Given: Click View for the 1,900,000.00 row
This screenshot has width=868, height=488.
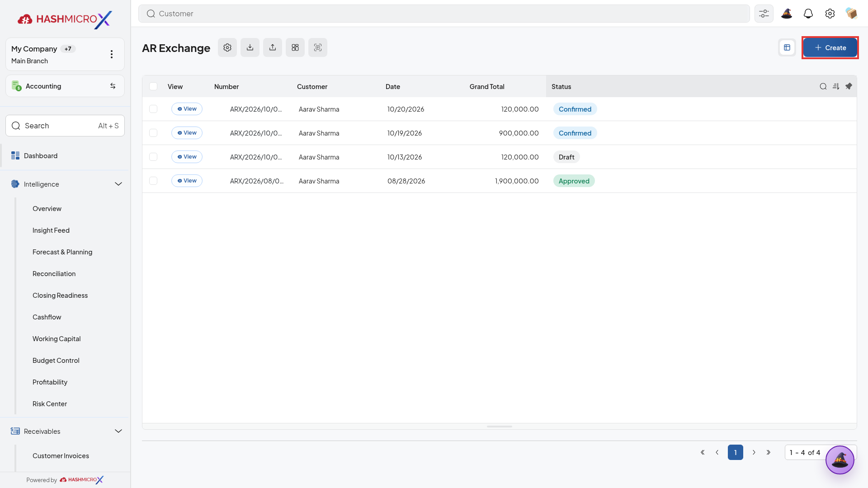Looking at the screenshot, I should pos(187,181).
